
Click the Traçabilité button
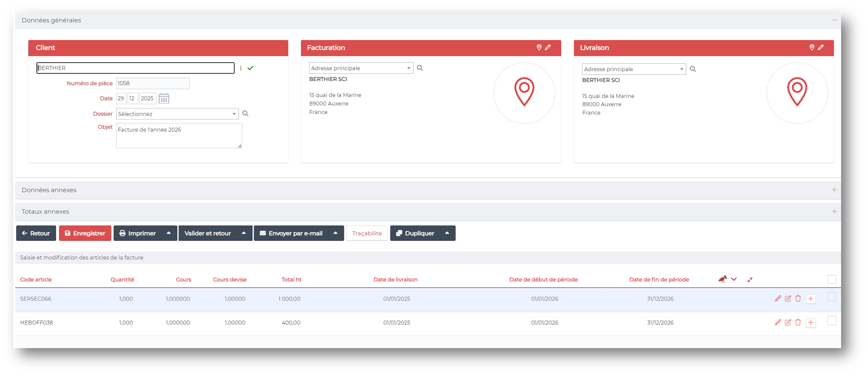[367, 233]
